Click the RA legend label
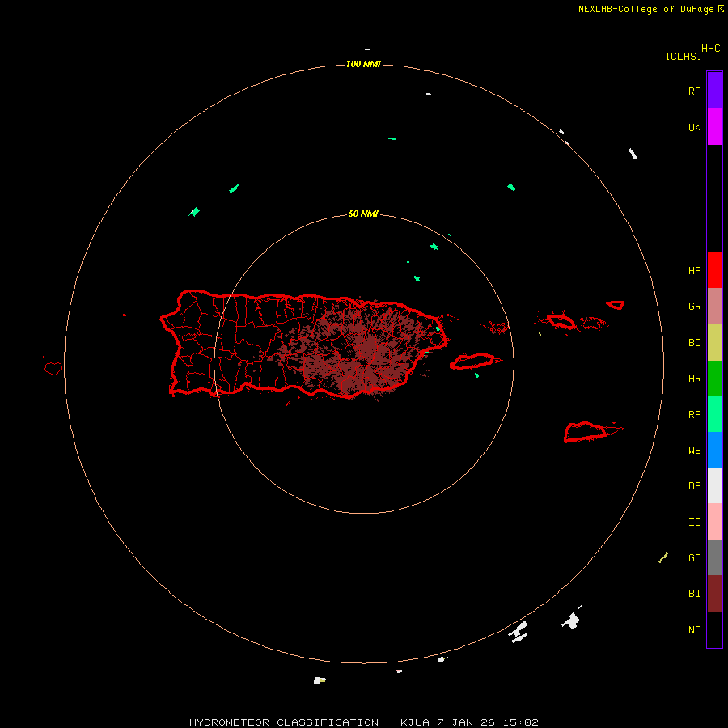 point(694,414)
